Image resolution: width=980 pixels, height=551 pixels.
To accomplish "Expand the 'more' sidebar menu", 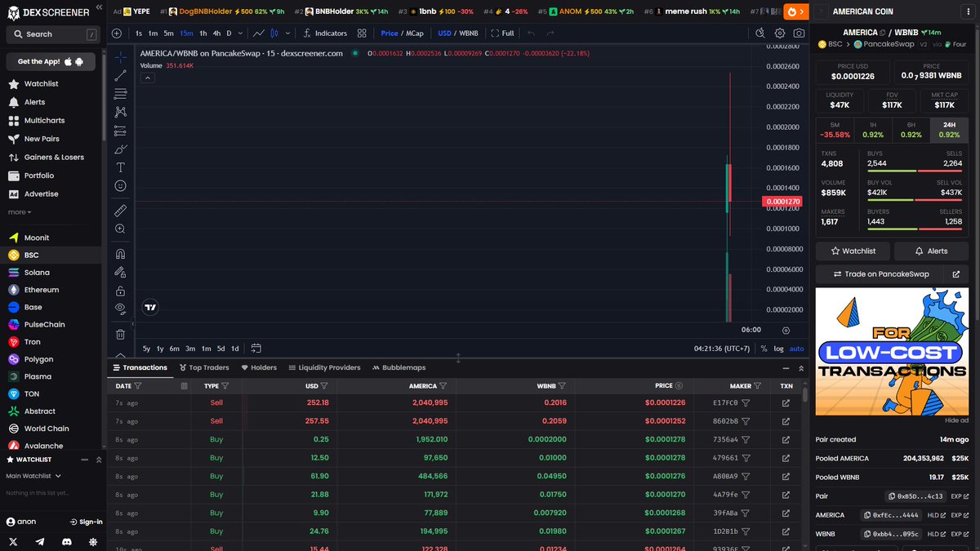I will click(x=20, y=212).
